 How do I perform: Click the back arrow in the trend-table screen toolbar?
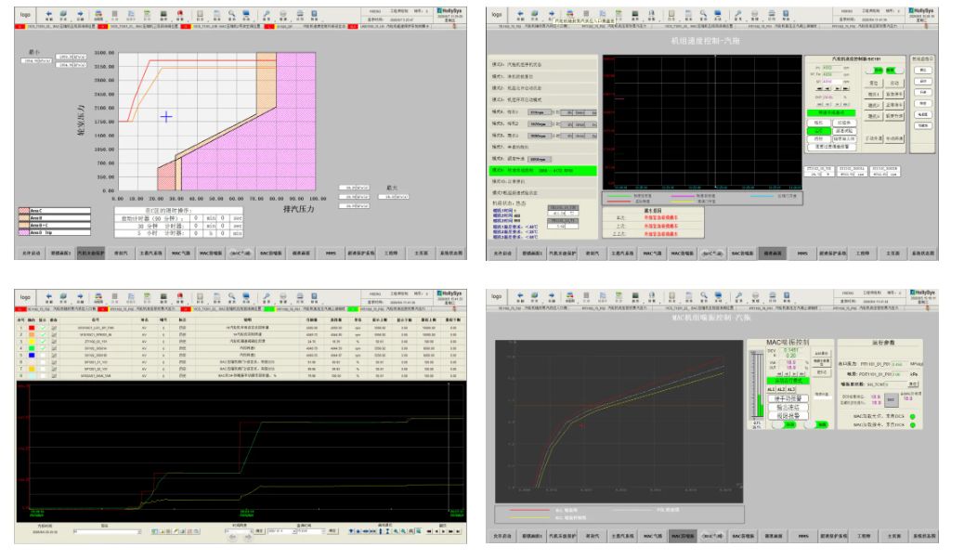[x=49, y=296]
